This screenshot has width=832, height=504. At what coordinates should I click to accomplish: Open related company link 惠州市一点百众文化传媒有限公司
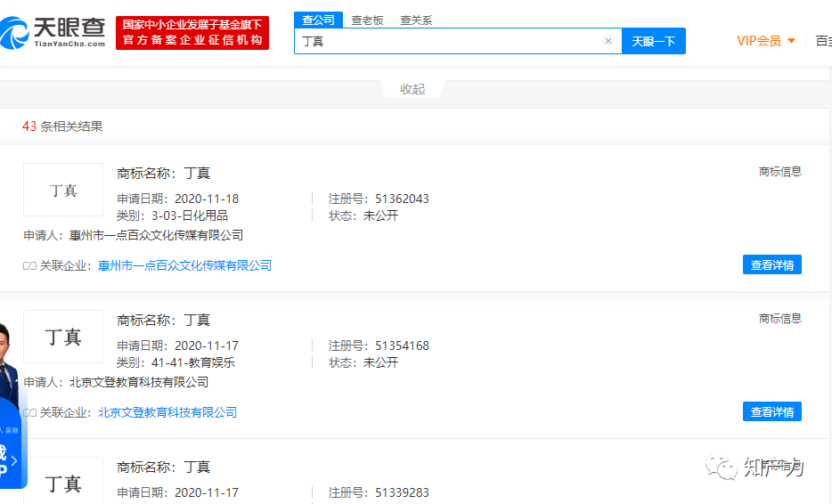pyautogui.click(x=184, y=265)
